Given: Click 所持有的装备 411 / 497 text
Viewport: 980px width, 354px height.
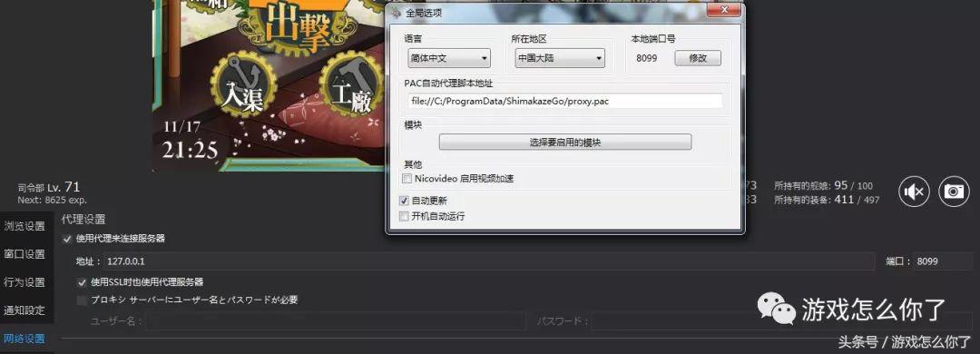Looking at the screenshot, I should (x=827, y=200).
